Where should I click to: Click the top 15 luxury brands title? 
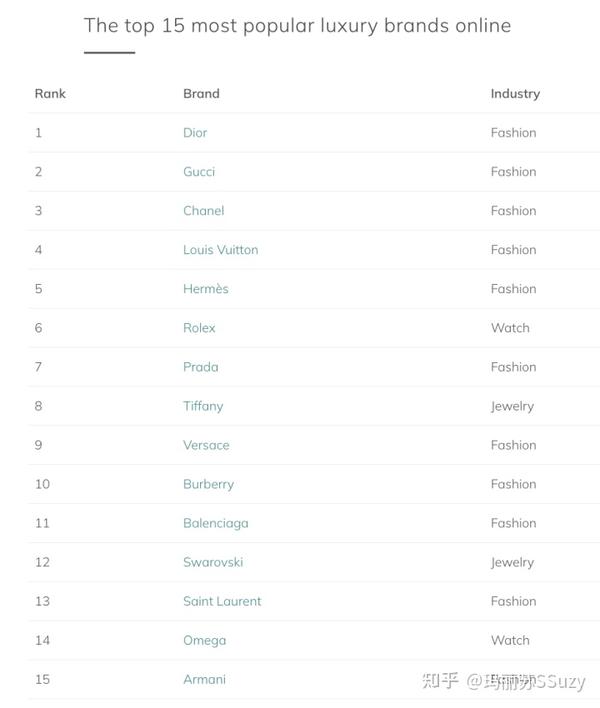297,26
